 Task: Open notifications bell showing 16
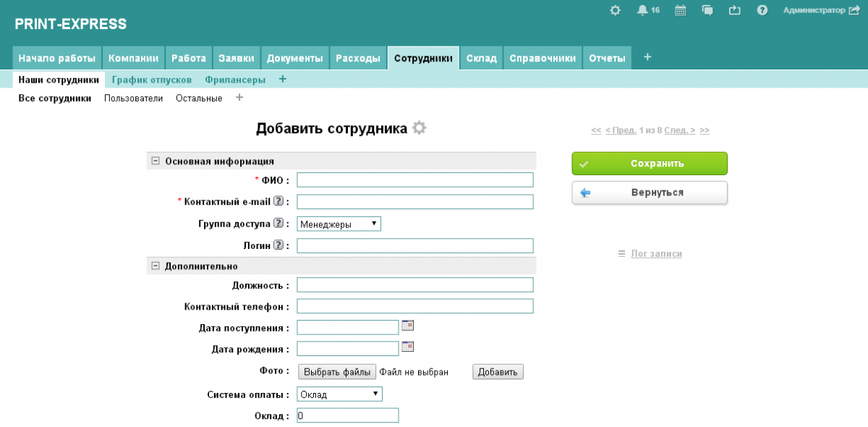pos(642,10)
